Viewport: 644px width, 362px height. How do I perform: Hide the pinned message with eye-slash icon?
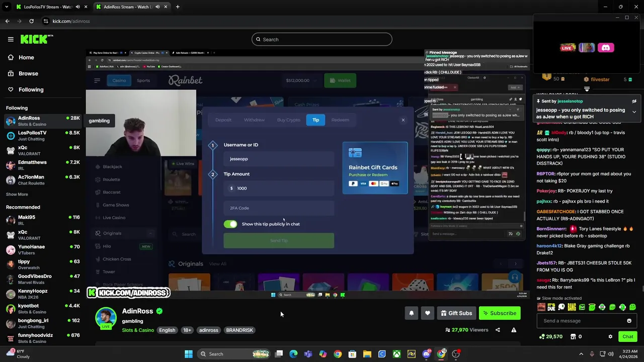(x=634, y=101)
